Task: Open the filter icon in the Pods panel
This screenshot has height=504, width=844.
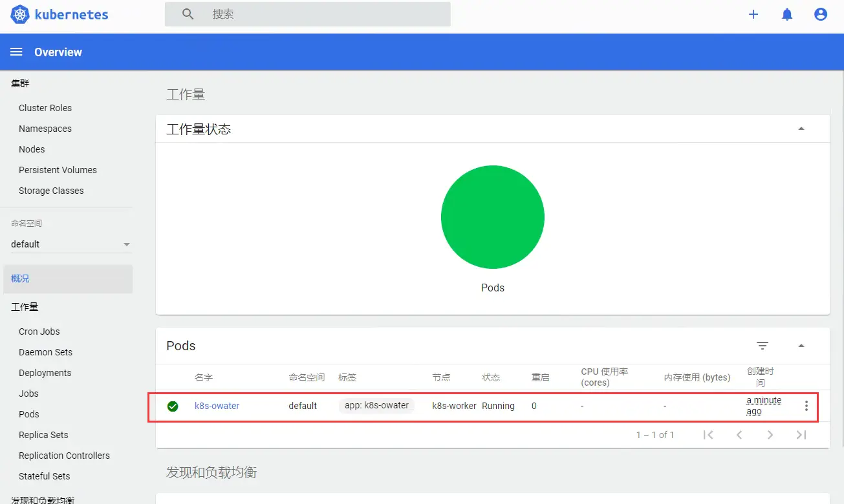Action: point(763,346)
